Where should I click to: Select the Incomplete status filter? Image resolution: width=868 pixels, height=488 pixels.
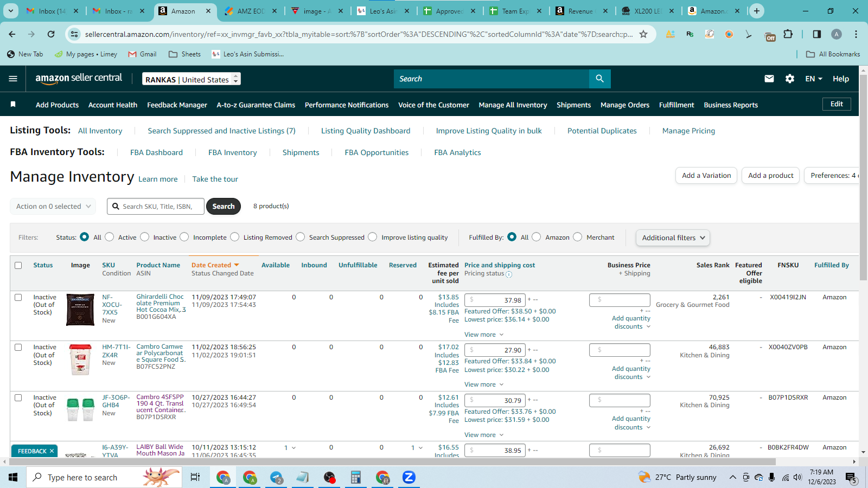(x=184, y=237)
